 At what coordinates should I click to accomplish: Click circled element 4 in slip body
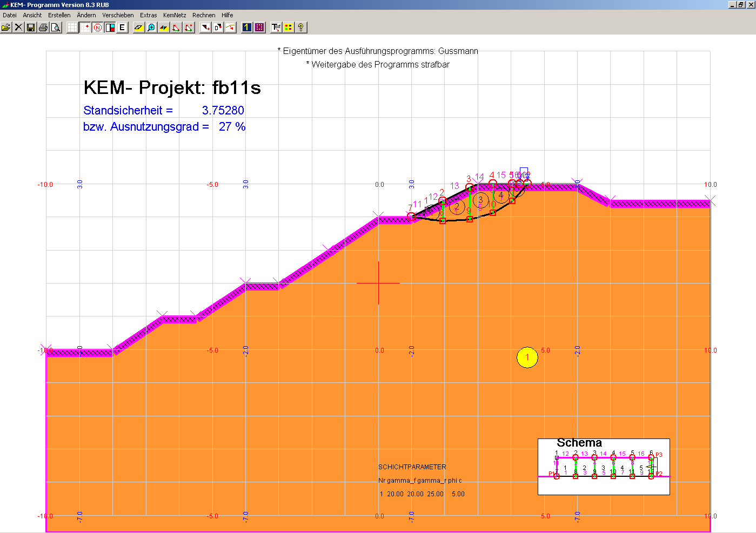pyautogui.click(x=501, y=195)
